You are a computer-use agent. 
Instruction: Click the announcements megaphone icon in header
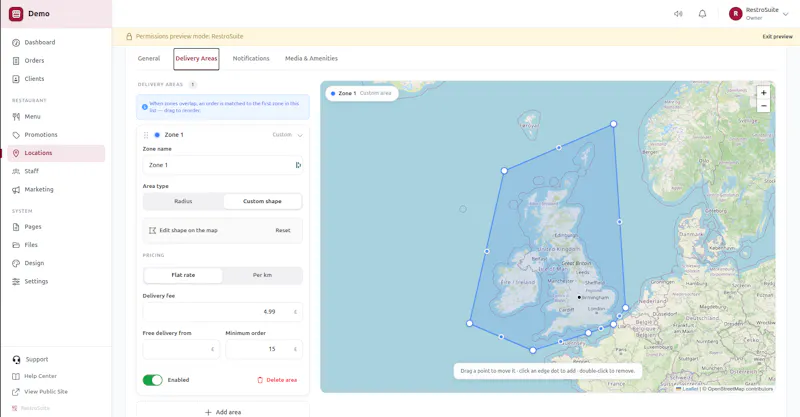point(678,14)
